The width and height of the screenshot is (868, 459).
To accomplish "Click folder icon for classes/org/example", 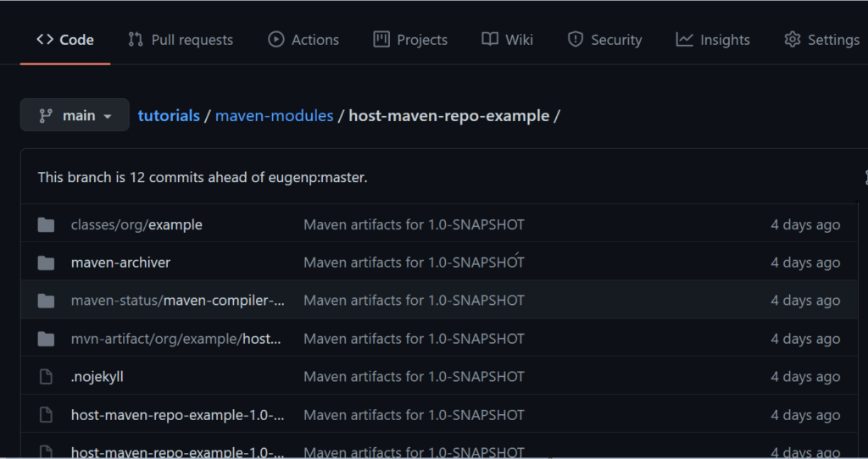I will (x=46, y=224).
